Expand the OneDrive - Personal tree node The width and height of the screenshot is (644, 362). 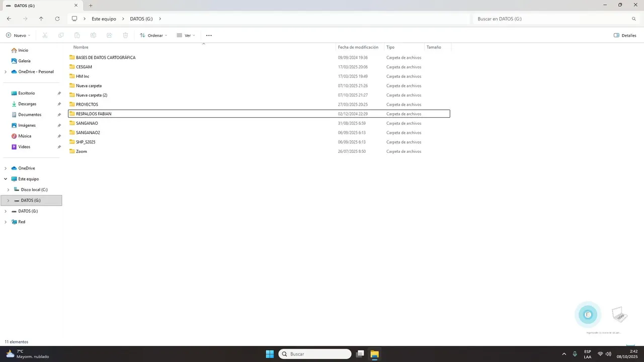pos(6,72)
